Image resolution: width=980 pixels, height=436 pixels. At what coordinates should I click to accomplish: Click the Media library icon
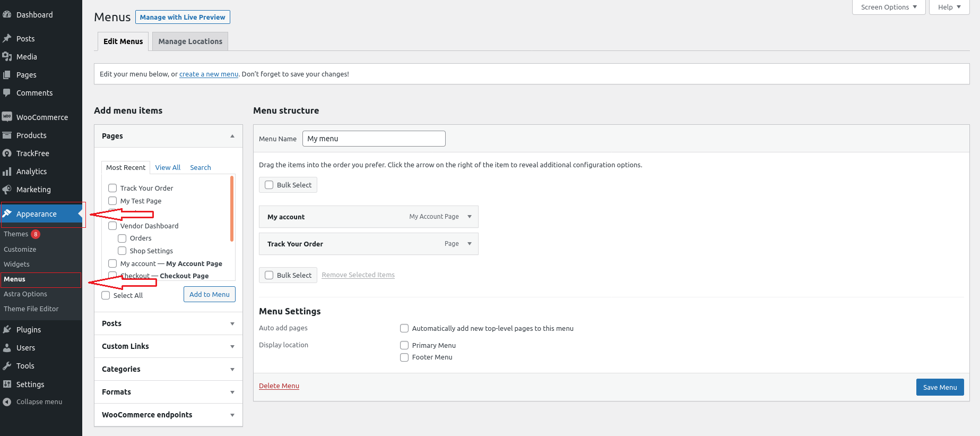[x=7, y=56]
